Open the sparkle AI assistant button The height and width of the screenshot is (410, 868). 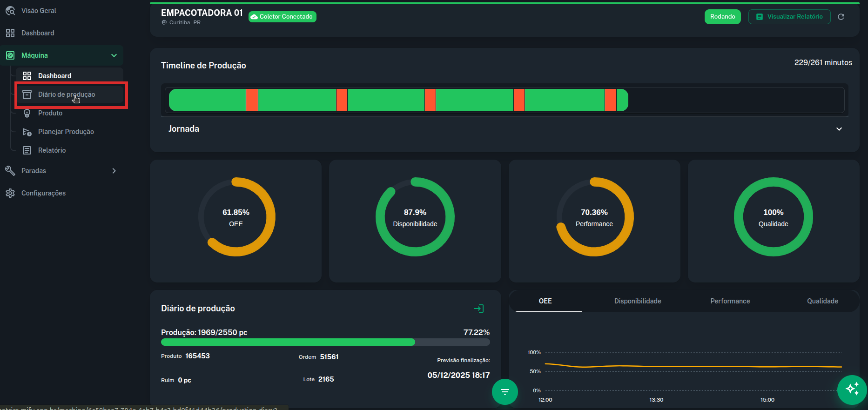tap(852, 389)
